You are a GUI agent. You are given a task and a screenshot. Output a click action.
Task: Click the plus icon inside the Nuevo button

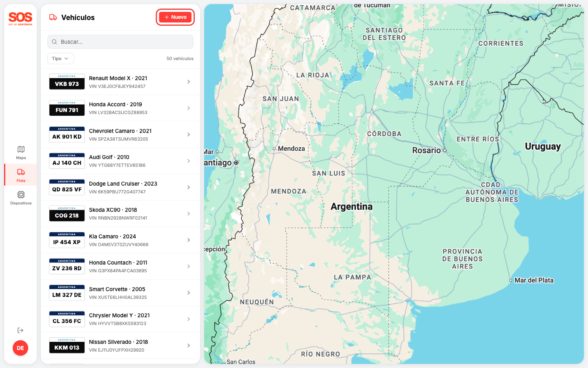point(166,17)
